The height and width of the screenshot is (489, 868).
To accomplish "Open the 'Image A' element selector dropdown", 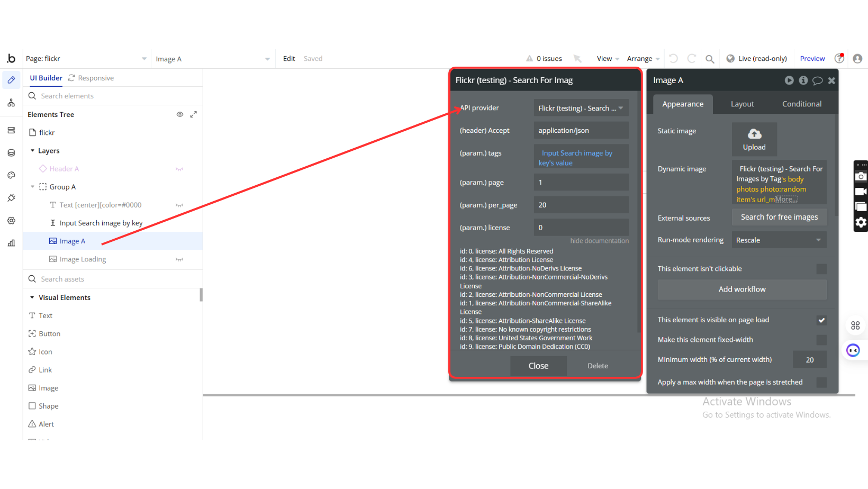I will (x=213, y=59).
